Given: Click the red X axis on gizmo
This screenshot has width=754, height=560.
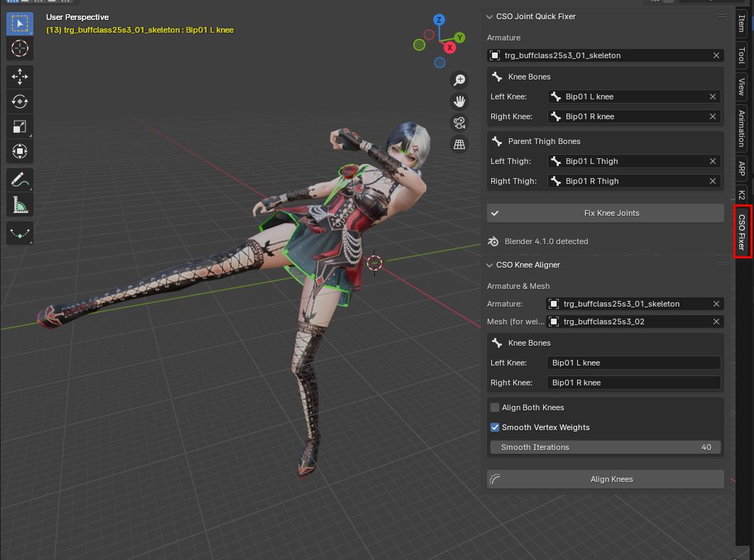Looking at the screenshot, I should point(449,48).
